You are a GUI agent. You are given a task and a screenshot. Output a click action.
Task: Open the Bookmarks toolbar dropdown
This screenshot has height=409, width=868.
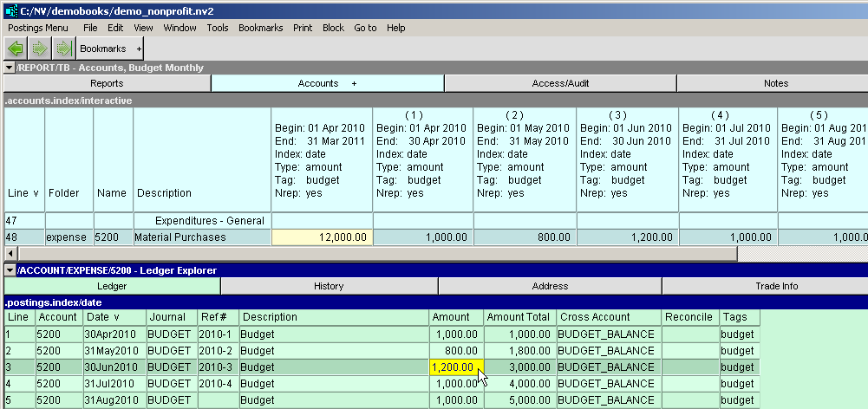(x=110, y=49)
